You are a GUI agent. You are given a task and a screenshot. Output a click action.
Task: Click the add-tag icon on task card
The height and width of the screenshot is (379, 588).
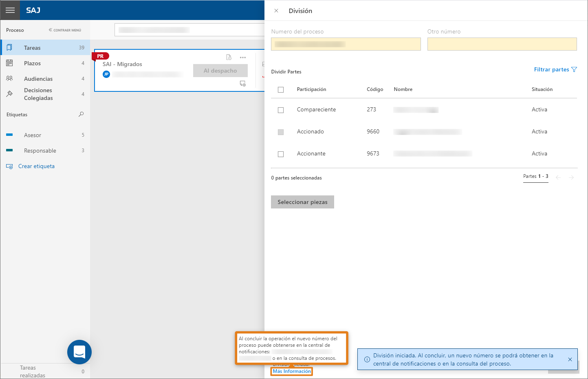[243, 84]
